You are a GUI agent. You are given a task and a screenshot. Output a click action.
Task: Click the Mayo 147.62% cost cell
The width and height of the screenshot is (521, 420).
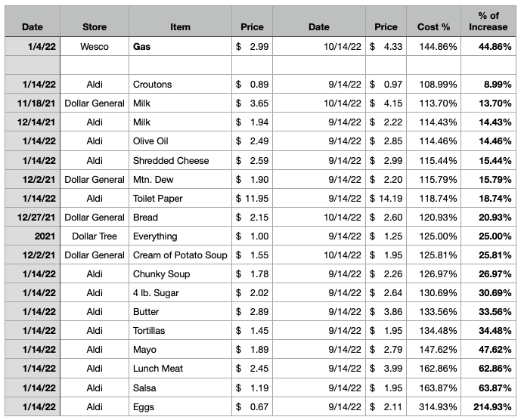tap(433, 349)
